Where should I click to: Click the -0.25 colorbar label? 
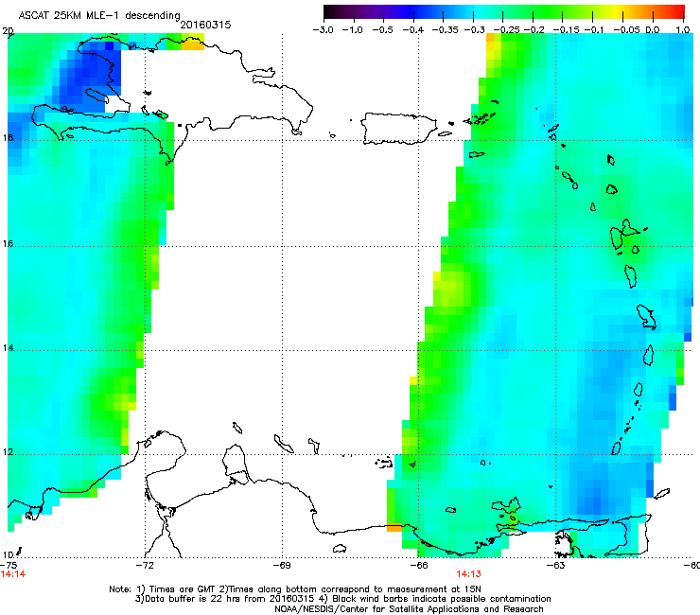click(x=506, y=30)
